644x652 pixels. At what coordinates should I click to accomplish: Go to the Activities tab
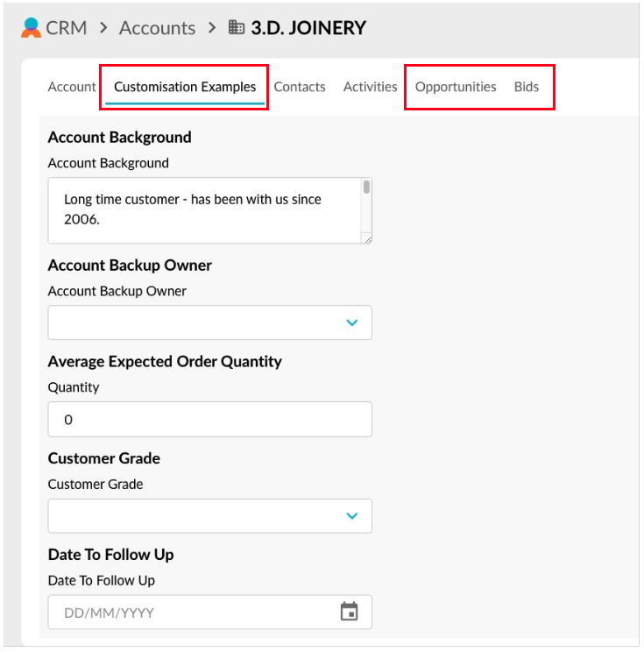coord(370,87)
